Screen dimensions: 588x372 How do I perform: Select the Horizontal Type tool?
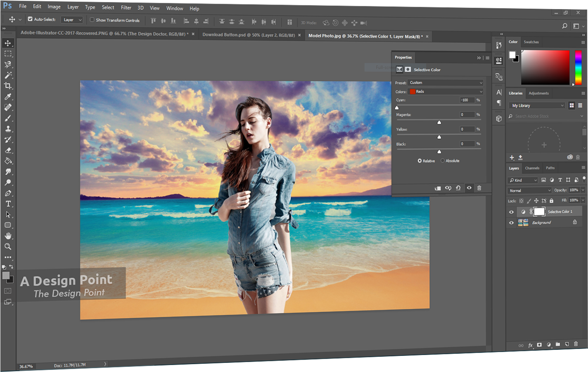pyautogui.click(x=8, y=204)
